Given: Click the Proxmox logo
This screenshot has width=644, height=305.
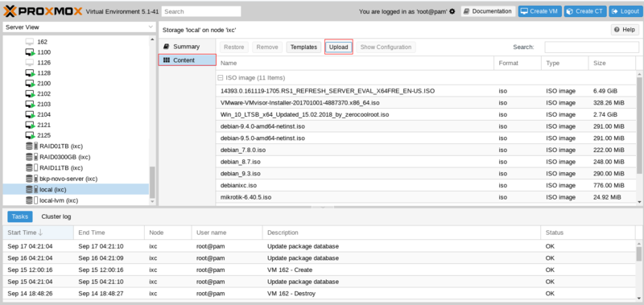Looking at the screenshot, I should pos(43,11).
